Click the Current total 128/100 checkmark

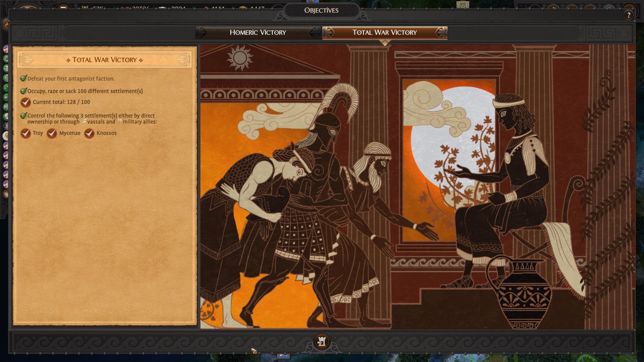coord(26,102)
